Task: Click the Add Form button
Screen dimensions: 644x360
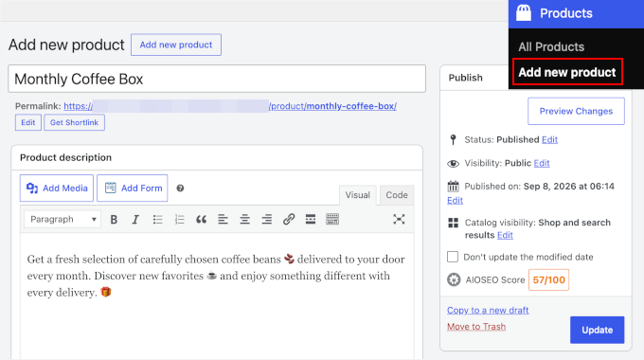Action: point(133,189)
